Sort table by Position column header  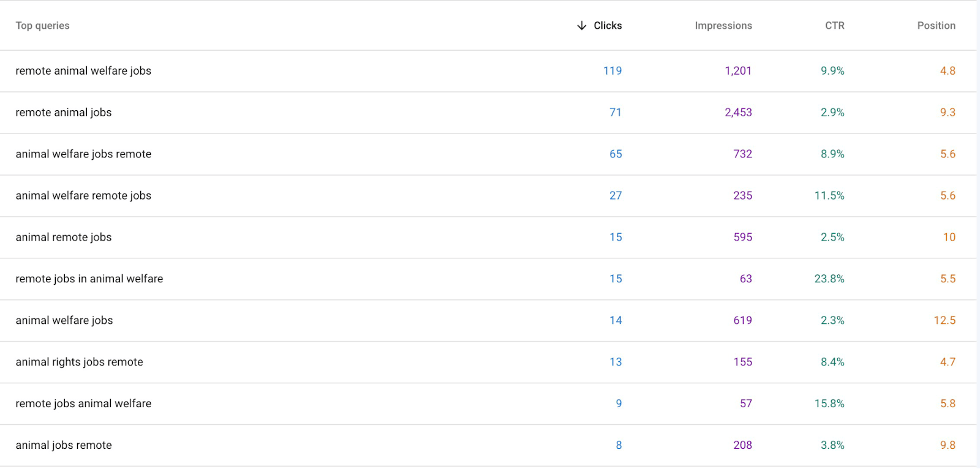point(936,26)
